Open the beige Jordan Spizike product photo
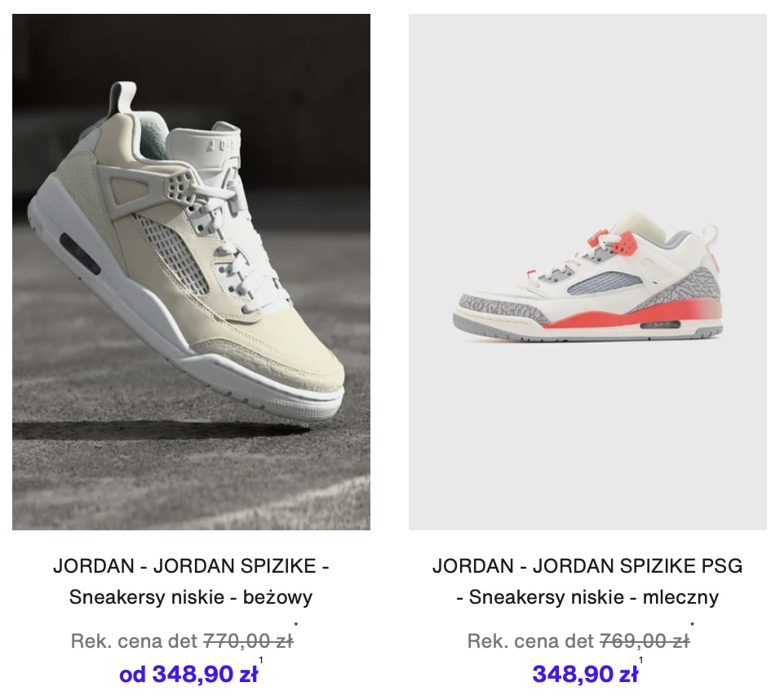The image size is (780, 700). pyautogui.click(x=191, y=272)
